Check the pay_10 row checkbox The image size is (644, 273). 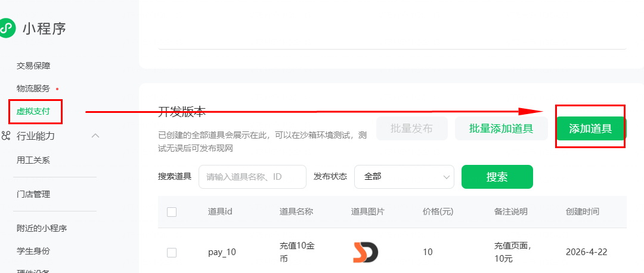click(x=172, y=252)
